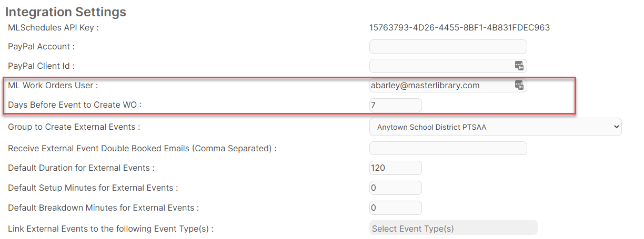Screen dimensions: 644x239
Task: Click the ML Work Orders User label
Action: click(x=53, y=85)
